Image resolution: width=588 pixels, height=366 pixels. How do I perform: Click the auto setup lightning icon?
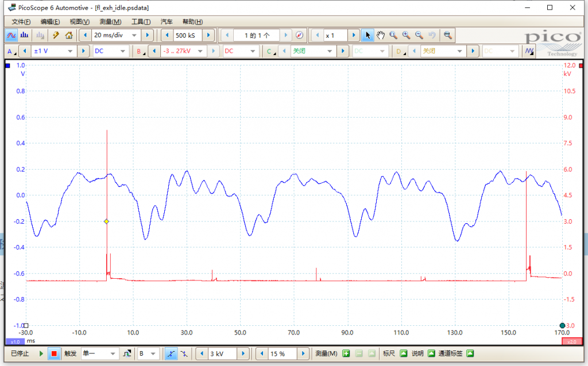tap(56, 35)
